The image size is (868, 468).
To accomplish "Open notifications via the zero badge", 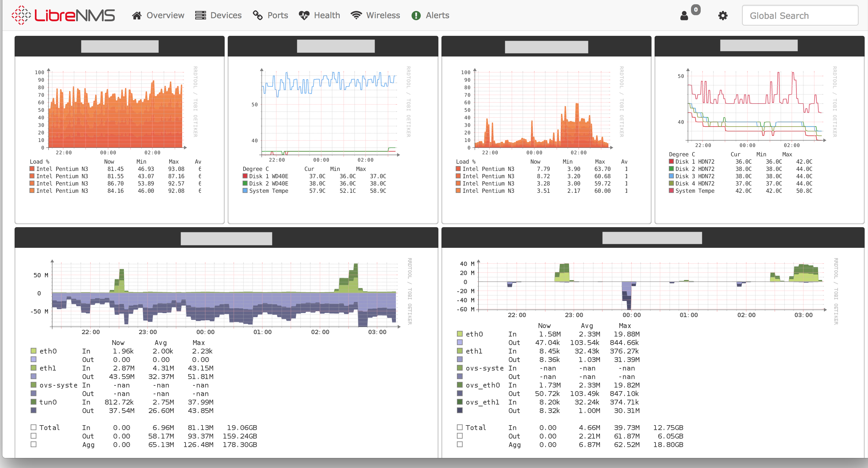I will [x=696, y=9].
